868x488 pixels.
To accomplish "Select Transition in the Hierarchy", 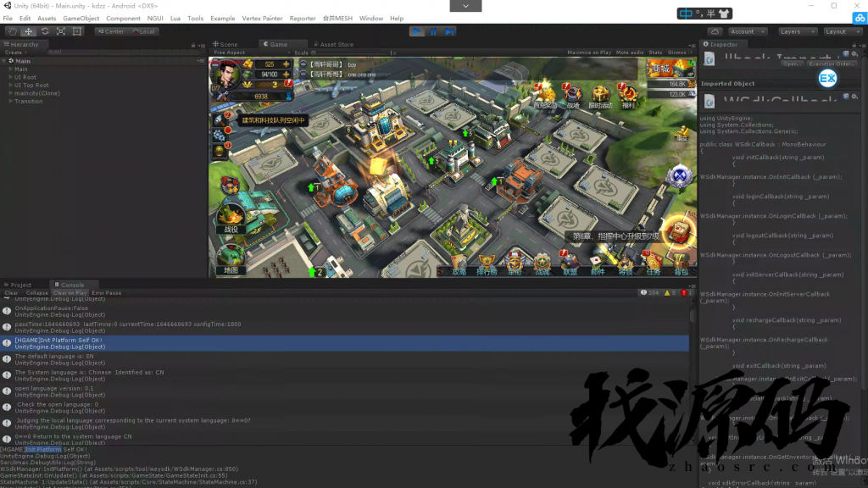I will (28, 102).
